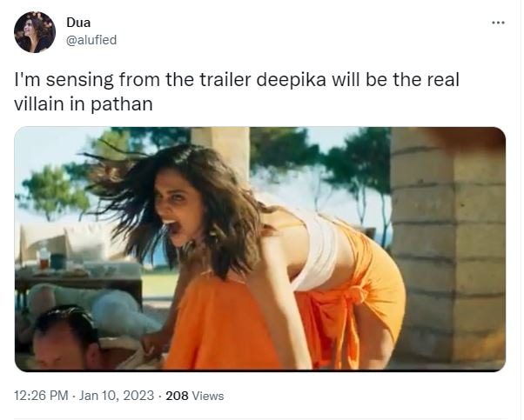
Task: Click the drink glass on the photo's table
Action: [44, 259]
